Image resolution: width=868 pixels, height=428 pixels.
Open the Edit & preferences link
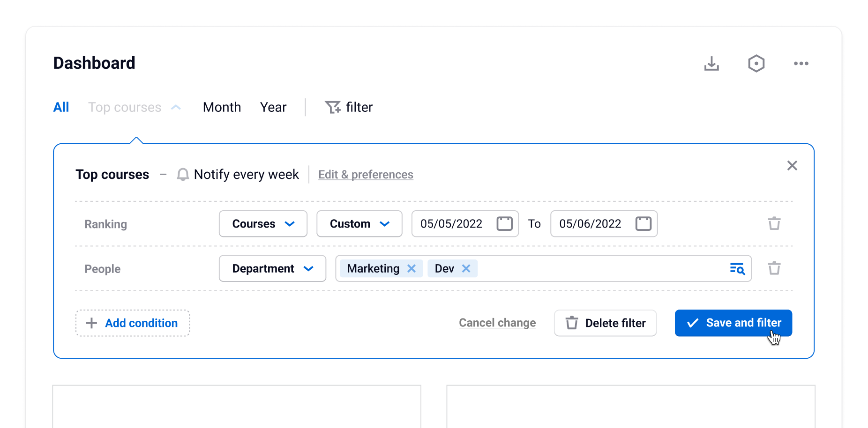(366, 175)
